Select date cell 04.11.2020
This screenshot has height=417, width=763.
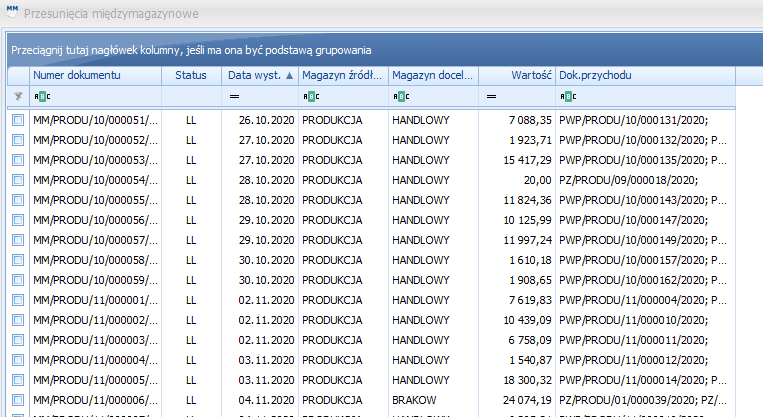pyautogui.click(x=260, y=400)
